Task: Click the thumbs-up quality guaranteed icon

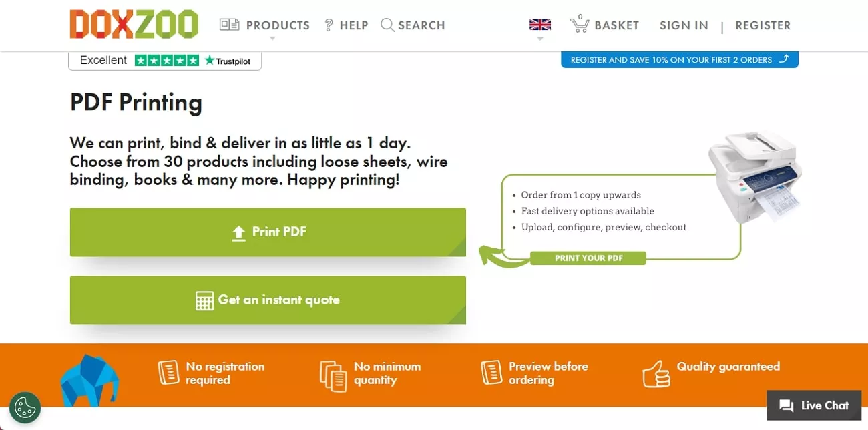Action: [x=656, y=374]
